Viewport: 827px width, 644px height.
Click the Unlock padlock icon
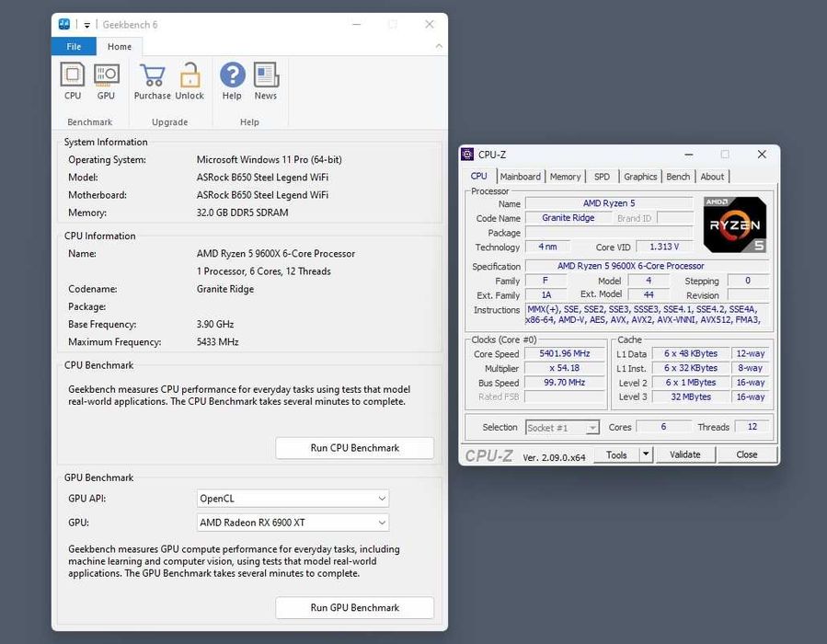pos(190,75)
